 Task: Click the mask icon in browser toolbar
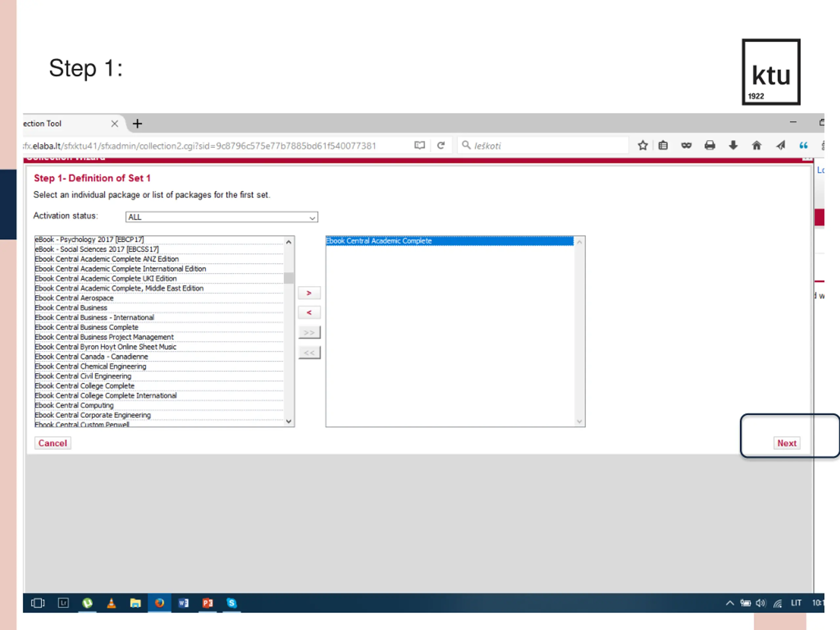686,145
